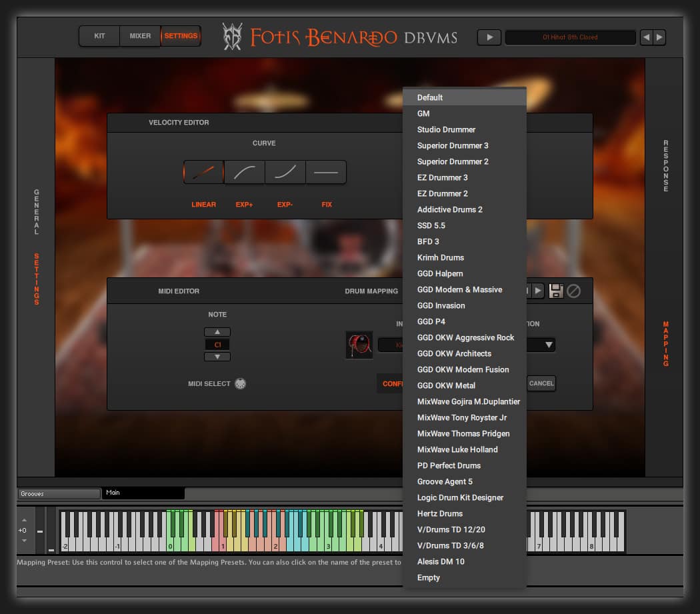This screenshot has width=700, height=614.
Task: Choose Superior Drummer 3 preset
Action: tap(464, 145)
